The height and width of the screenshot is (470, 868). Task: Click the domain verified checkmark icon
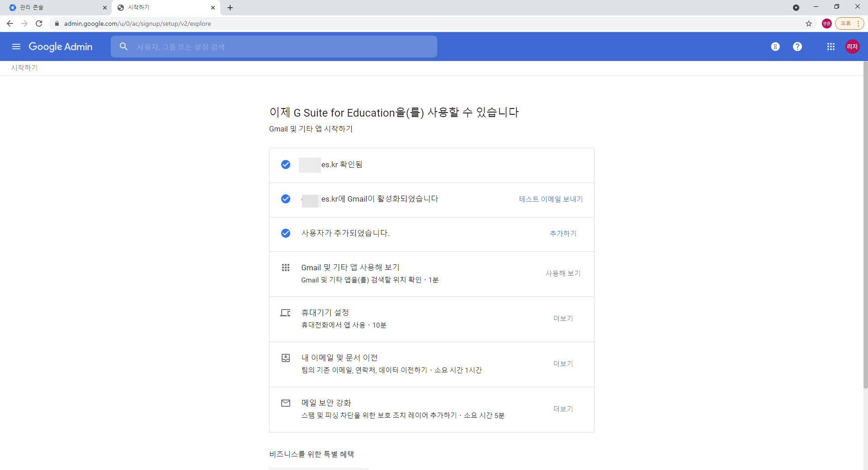click(x=286, y=164)
